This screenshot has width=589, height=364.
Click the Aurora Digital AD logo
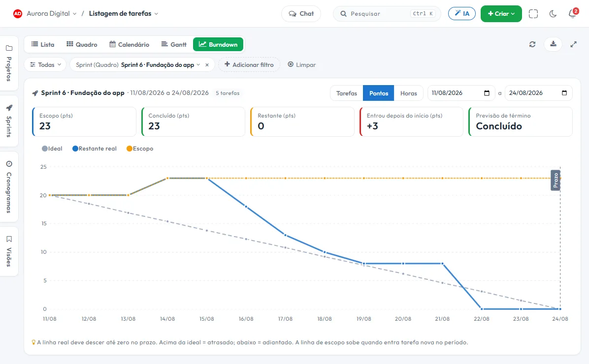(17, 13)
